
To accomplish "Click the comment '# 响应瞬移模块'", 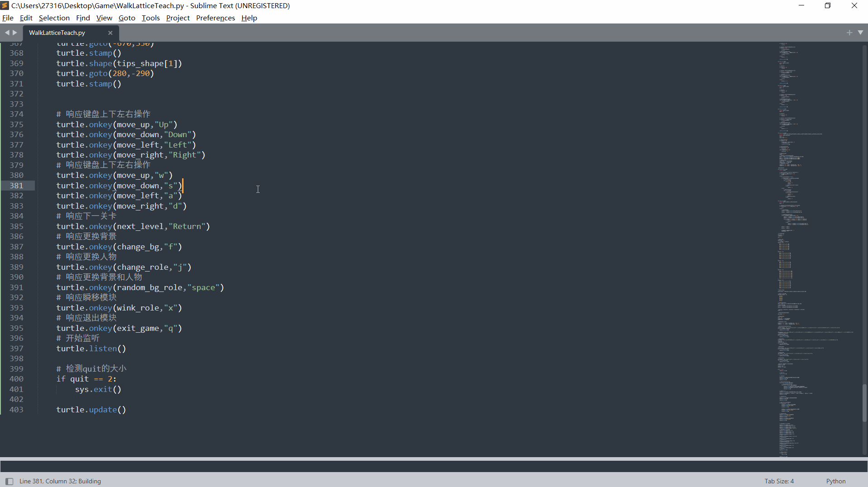I will click(x=87, y=297).
